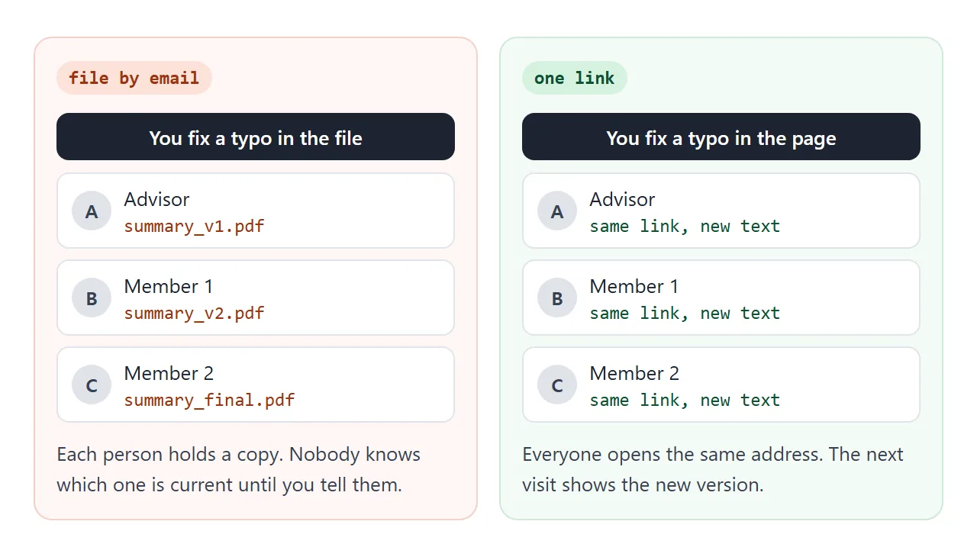Click 'Member 2' above summary_final.pdf
This screenshot has width=977, height=560.
(x=169, y=374)
